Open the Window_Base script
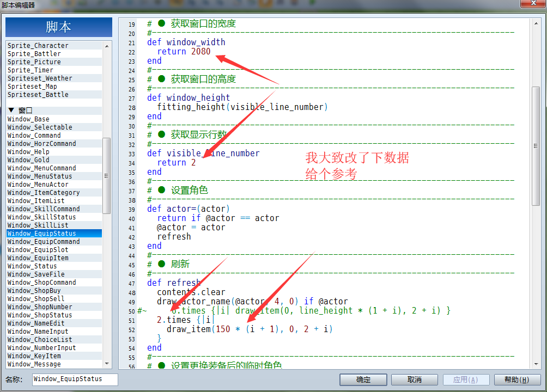Screen dimensions: 547x392 pos(54,119)
